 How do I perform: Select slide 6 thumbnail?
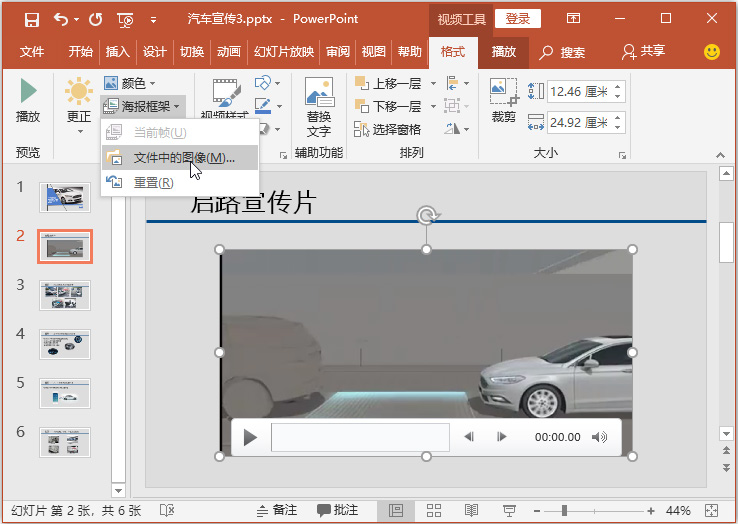[x=65, y=442]
